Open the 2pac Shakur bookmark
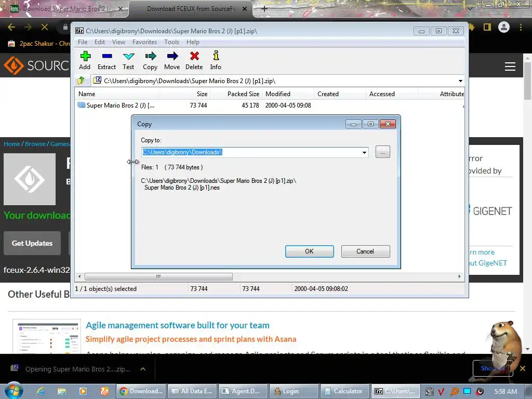The height and width of the screenshot is (399, 532). click(39, 44)
